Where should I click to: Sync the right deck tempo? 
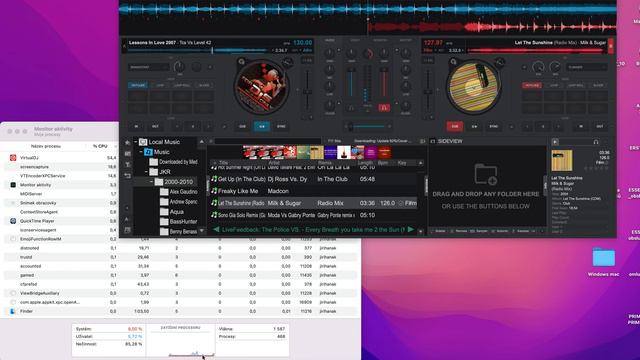coord(493,127)
